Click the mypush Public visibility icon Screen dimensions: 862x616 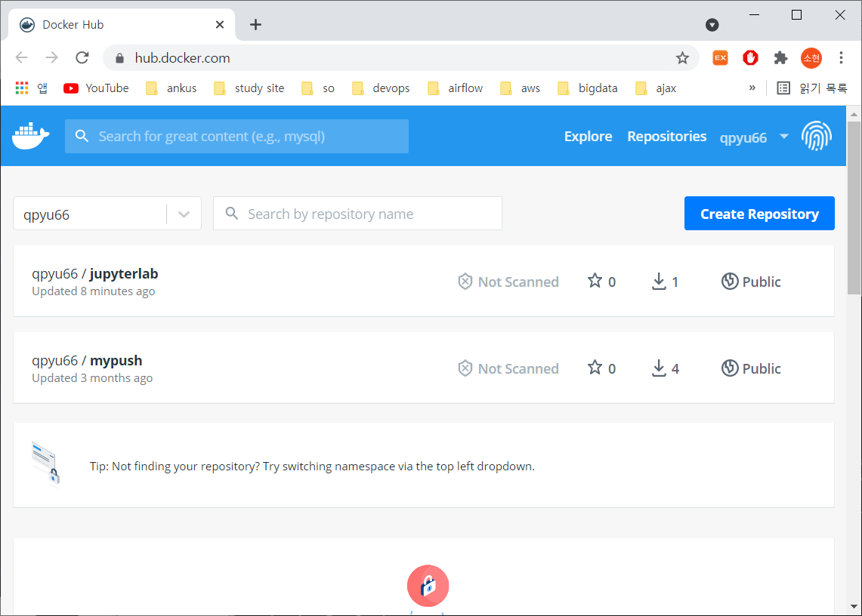tap(730, 368)
